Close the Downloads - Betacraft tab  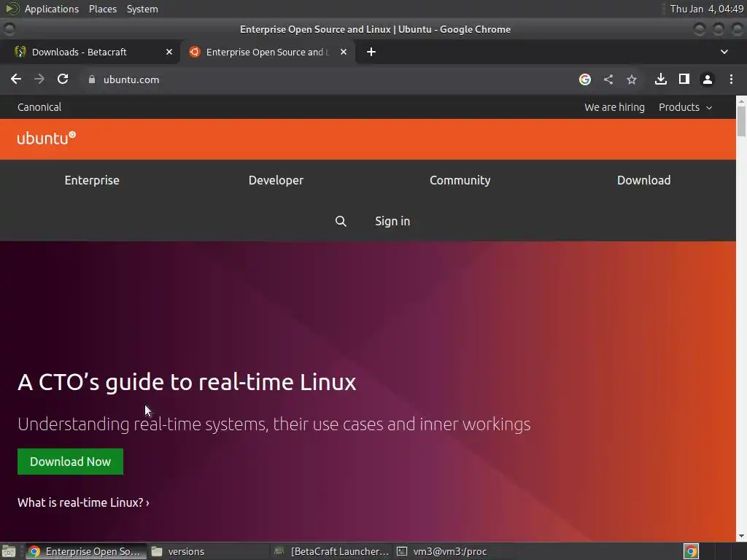pyautogui.click(x=169, y=52)
